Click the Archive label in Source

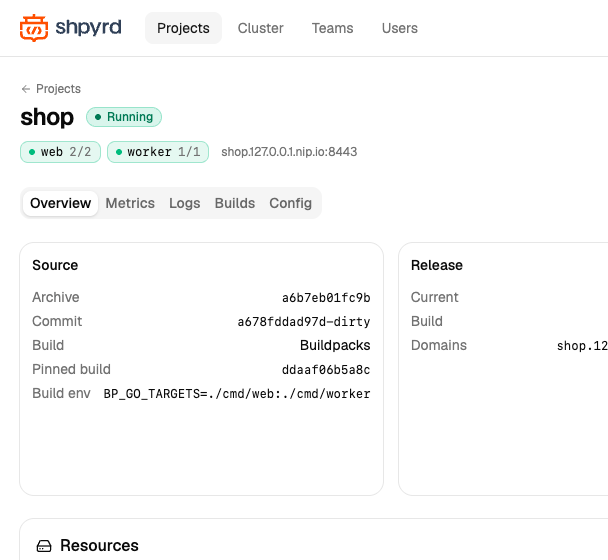[55, 297]
